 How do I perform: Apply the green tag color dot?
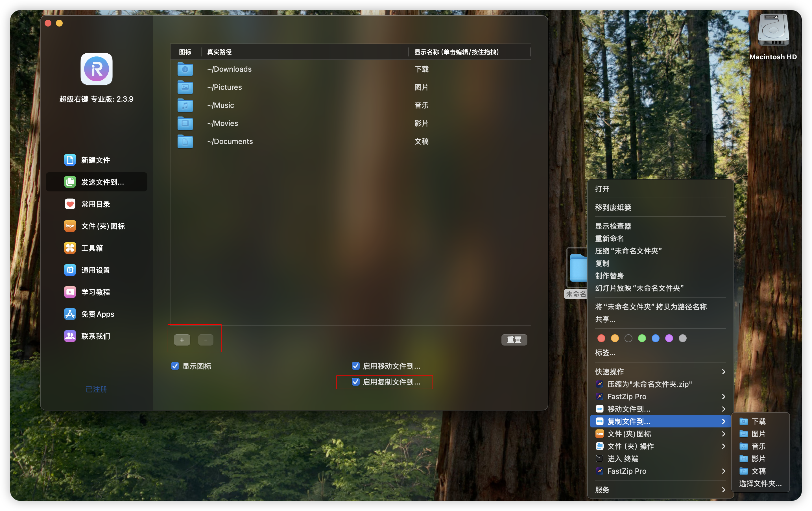pos(642,338)
